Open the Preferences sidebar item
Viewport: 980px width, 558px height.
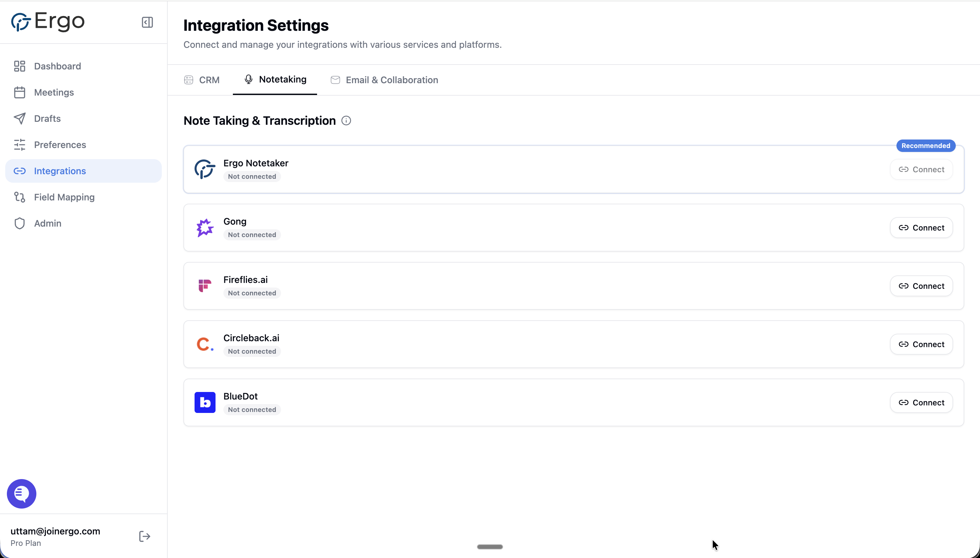(x=60, y=145)
